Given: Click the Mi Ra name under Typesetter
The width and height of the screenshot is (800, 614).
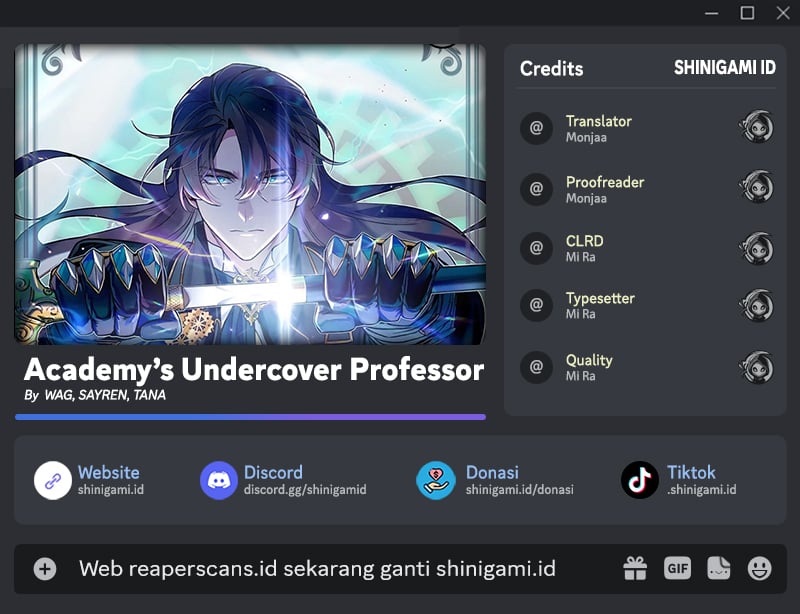Looking at the screenshot, I should click(581, 314).
